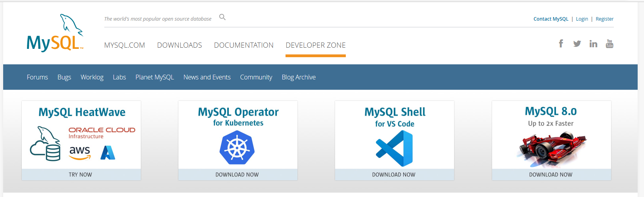The height and width of the screenshot is (197, 644).
Task: Open the MySQL Facebook page icon
Action: pyautogui.click(x=561, y=44)
